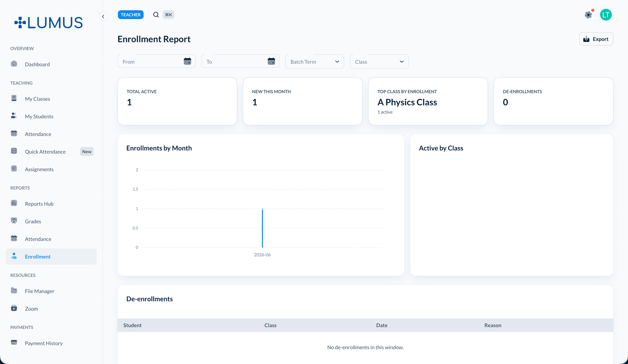The width and height of the screenshot is (628, 364).
Task: Click the LUMUS logo
Action: coord(48,23)
